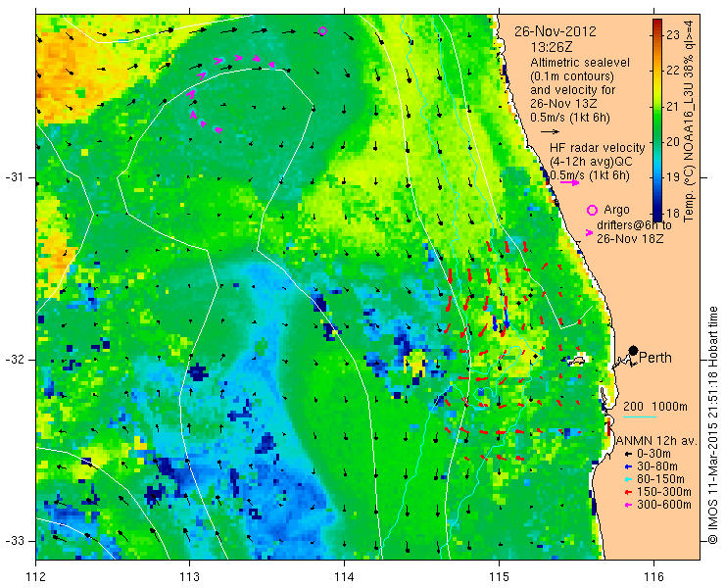Click longitude axis label 115

pos(499,577)
